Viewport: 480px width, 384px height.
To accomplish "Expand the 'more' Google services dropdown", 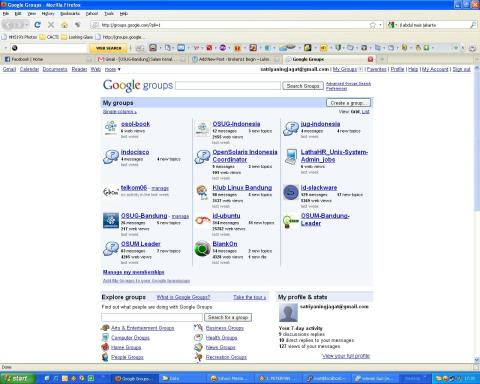I will tap(113, 69).
